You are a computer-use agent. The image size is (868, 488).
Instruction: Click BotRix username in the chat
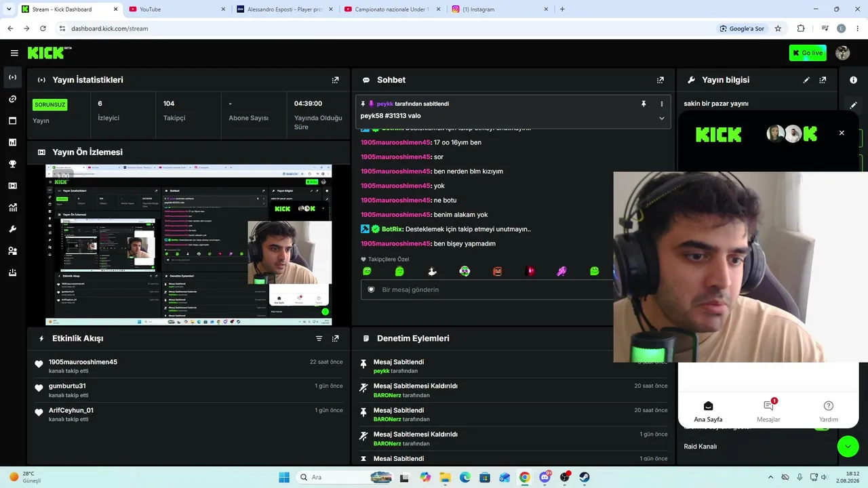pyautogui.click(x=392, y=229)
